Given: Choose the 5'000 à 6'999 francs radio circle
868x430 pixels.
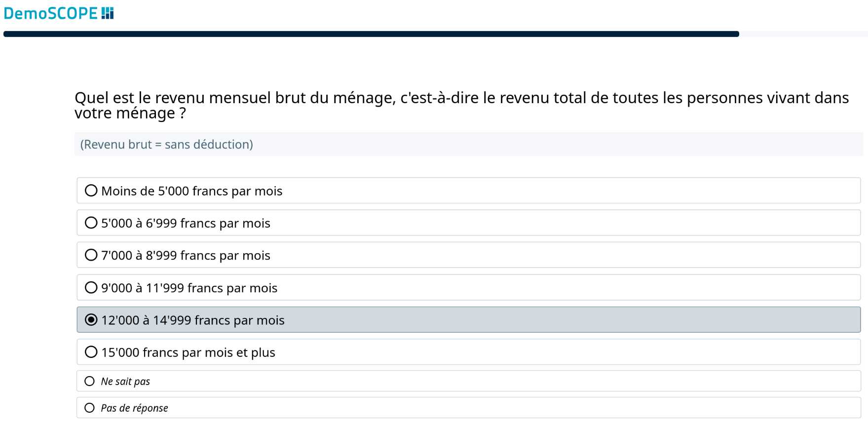Looking at the screenshot, I should click(91, 223).
